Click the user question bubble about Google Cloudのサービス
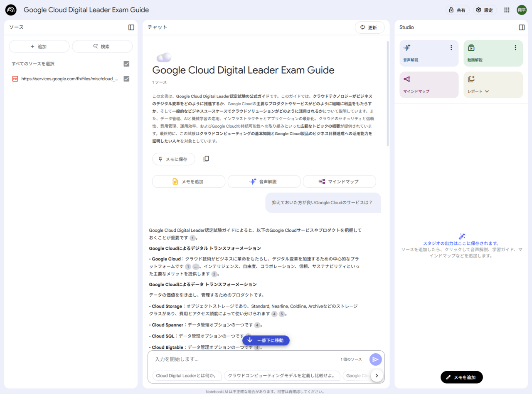This screenshot has width=532, height=394. click(x=323, y=203)
